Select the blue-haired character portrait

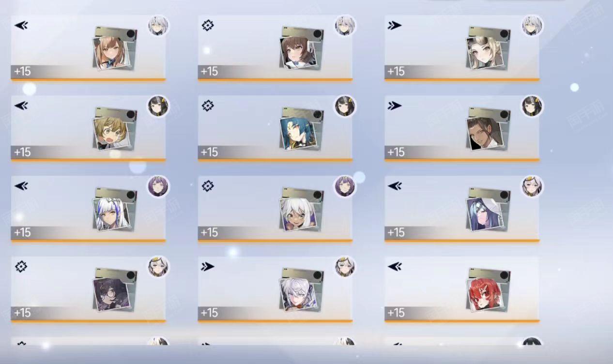tap(298, 133)
